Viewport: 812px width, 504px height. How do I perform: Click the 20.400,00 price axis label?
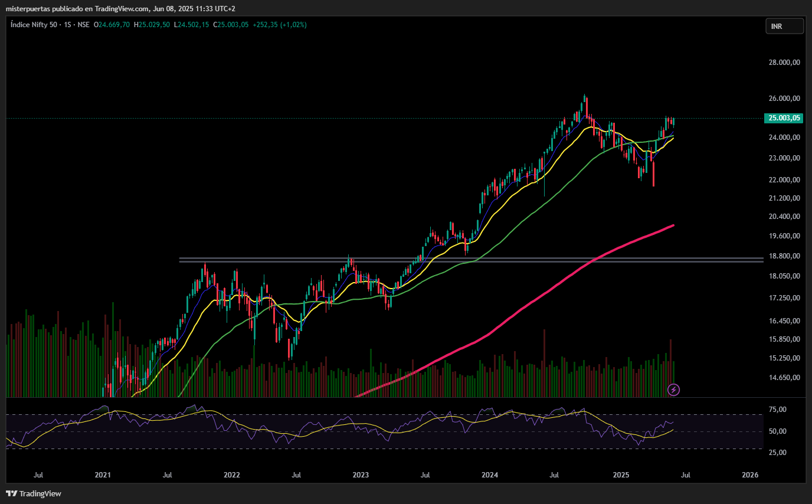tap(785, 217)
